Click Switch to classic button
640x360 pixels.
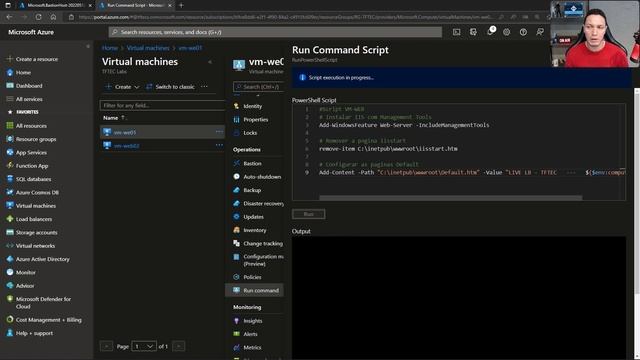(x=170, y=87)
